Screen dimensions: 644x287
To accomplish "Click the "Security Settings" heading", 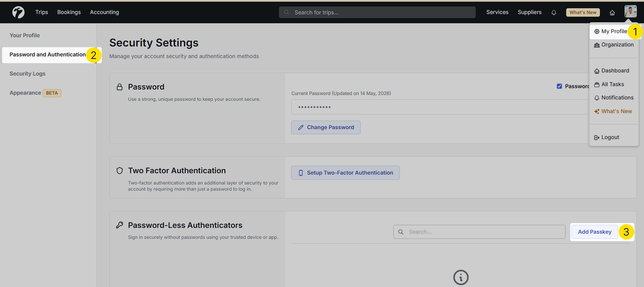I will point(154,43).
